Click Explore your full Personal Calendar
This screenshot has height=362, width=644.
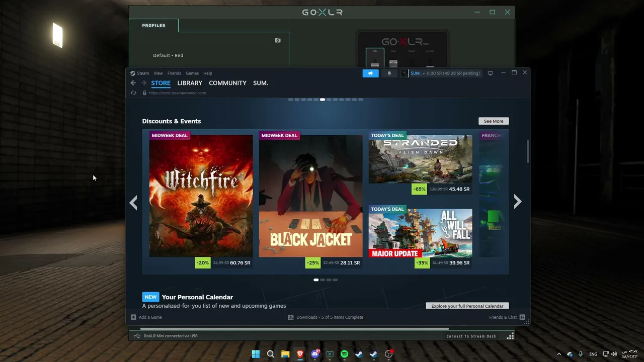pyautogui.click(x=467, y=306)
